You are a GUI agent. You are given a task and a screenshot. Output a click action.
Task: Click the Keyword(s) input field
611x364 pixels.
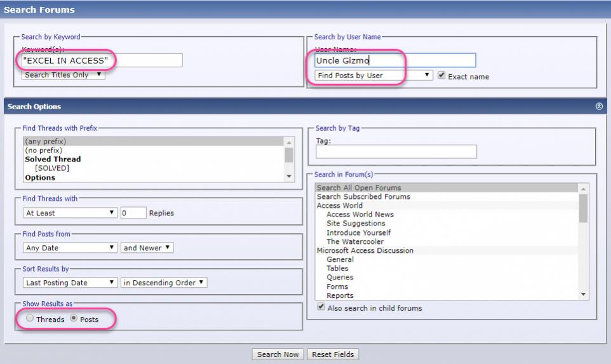point(102,60)
